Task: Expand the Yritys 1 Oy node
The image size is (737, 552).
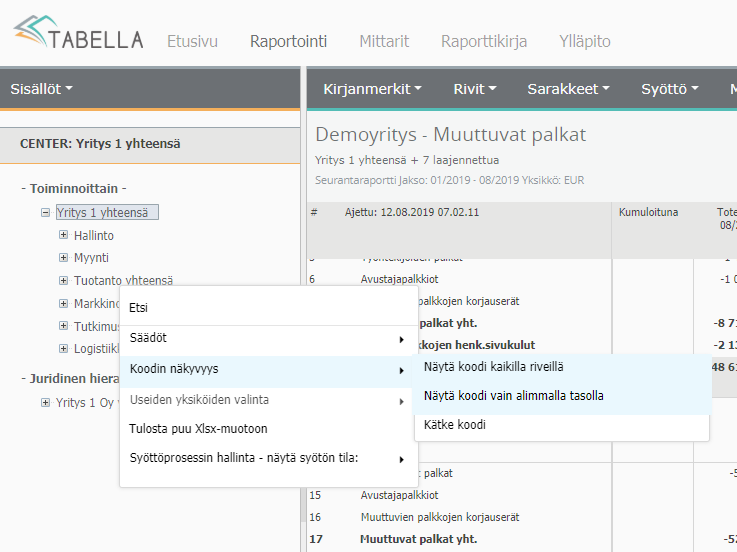Action: [x=46, y=402]
